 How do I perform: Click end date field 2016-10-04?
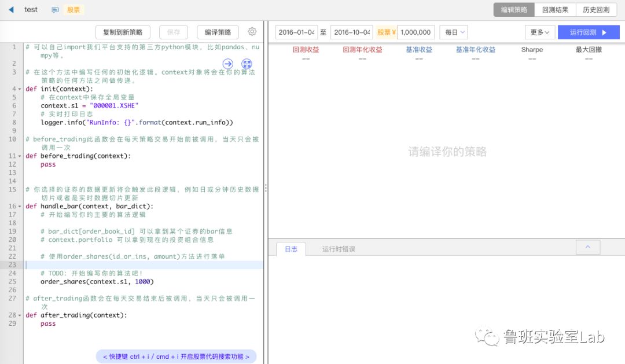point(352,32)
